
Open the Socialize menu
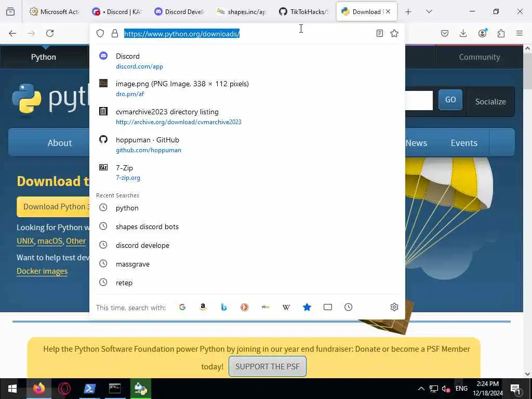[490, 101]
